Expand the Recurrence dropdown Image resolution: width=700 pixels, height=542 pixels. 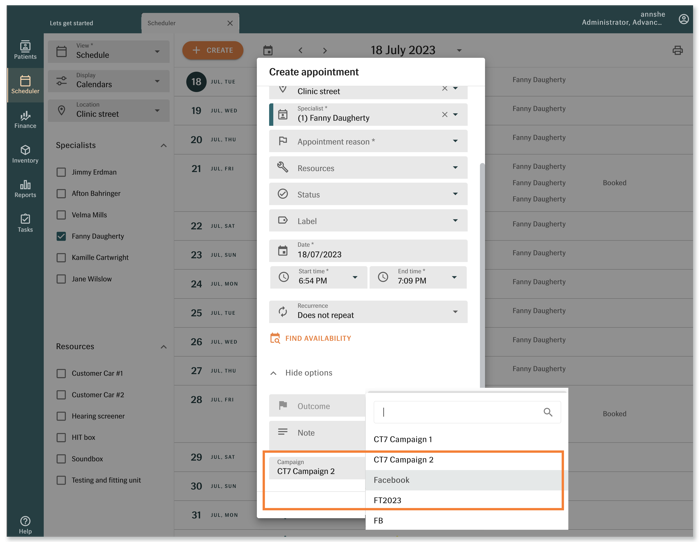(368, 311)
